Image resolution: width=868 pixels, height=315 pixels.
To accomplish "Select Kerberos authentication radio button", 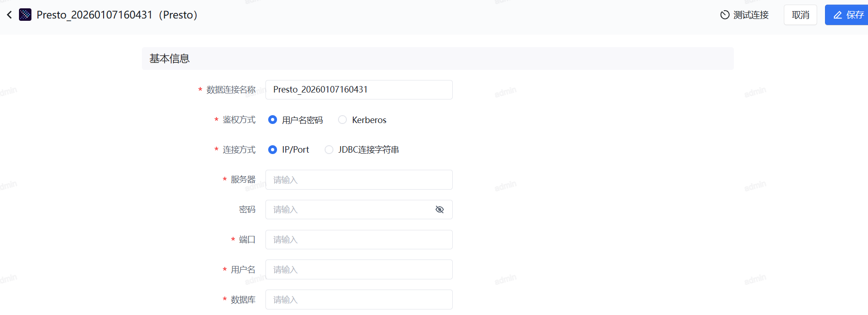I will (342, 120).
